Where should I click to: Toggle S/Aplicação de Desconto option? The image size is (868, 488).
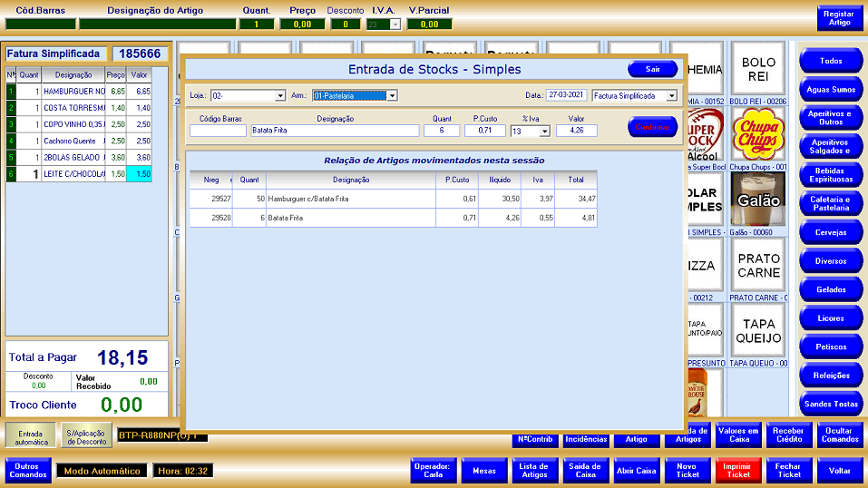(x=86, y=435)
